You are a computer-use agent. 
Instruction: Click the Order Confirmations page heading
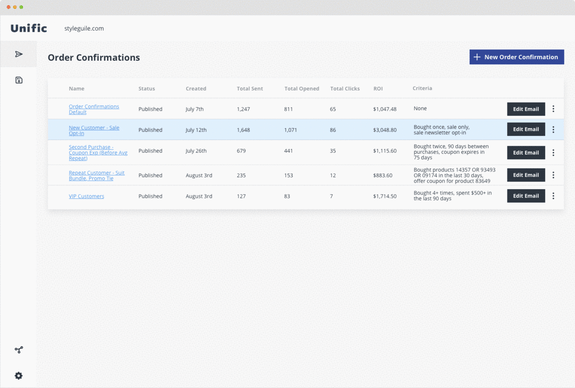tap(94, 58)
